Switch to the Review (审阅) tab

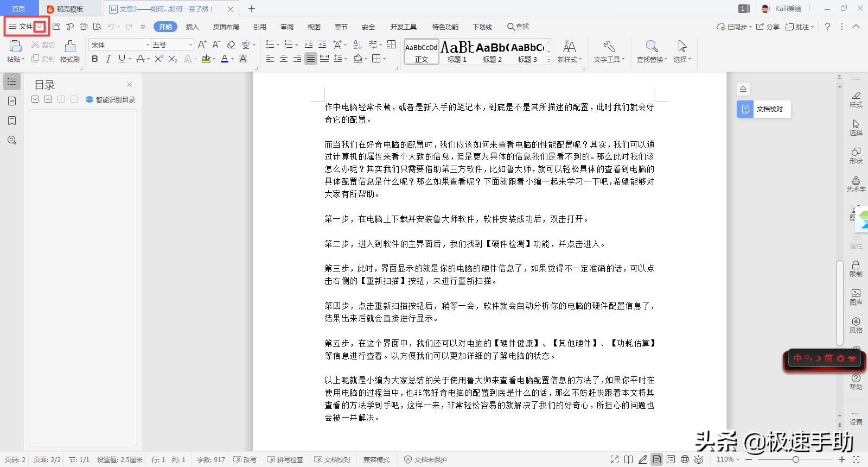[286, 27]
